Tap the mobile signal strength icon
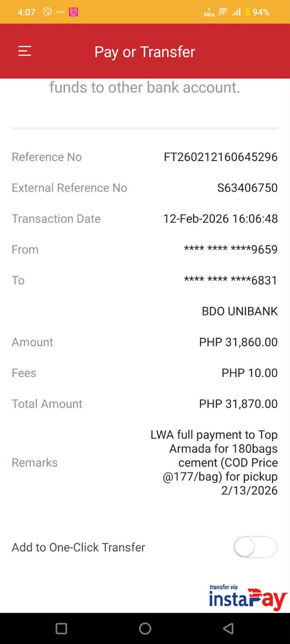Screen dimensions: 290x644 click(x=236, y=12)
